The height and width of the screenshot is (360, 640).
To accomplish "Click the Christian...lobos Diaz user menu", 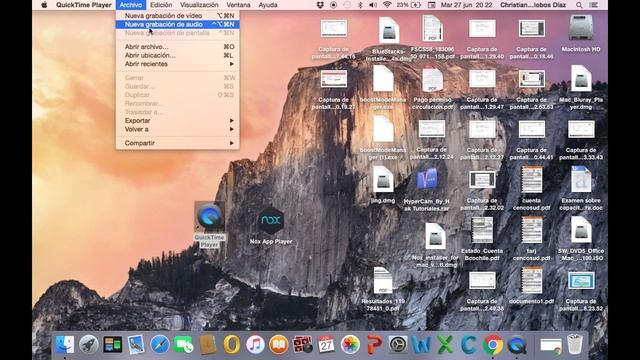I will [533, 5].
